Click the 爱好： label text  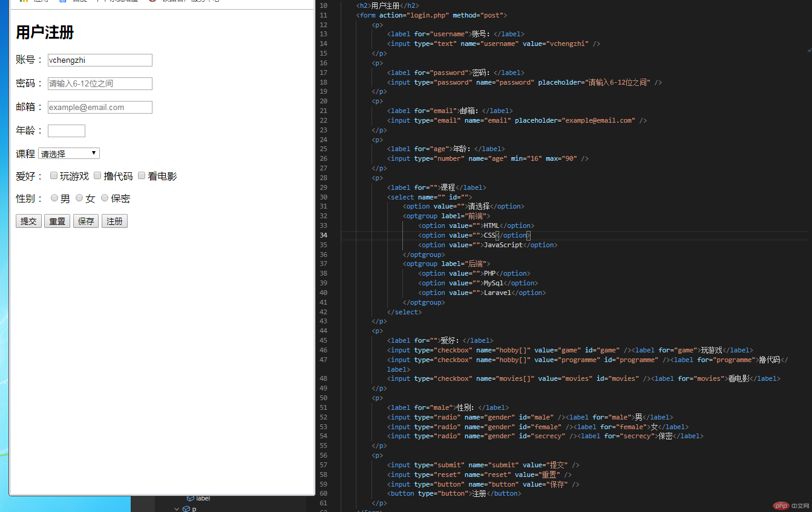click(30, 176)
